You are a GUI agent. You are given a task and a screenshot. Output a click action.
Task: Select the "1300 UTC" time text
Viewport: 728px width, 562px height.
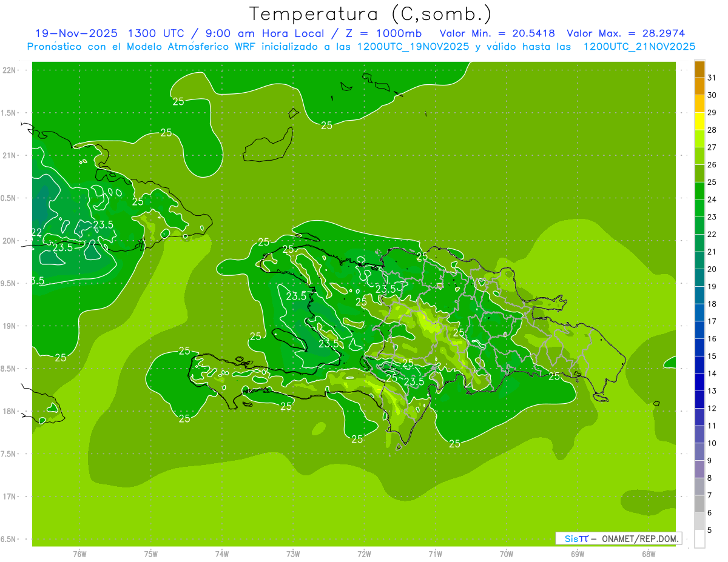[156, 33]
